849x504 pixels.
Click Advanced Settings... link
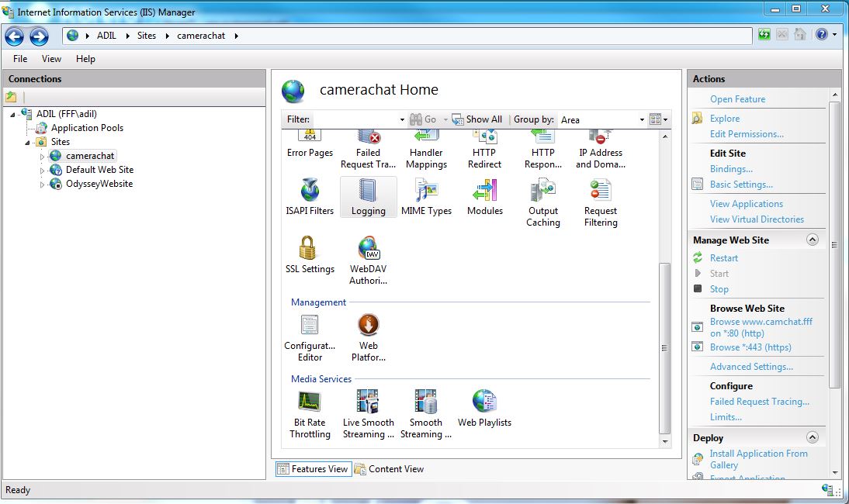tap(751, 367)
